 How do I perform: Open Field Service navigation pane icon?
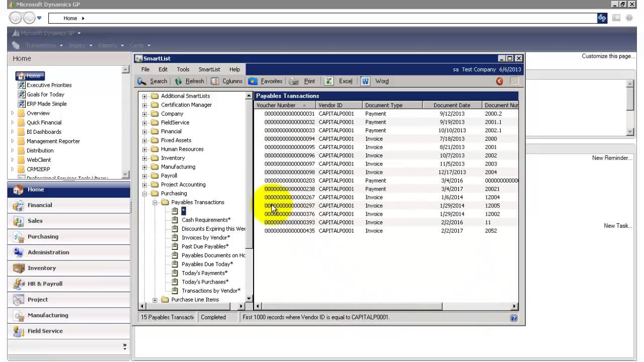coord(18,331)
